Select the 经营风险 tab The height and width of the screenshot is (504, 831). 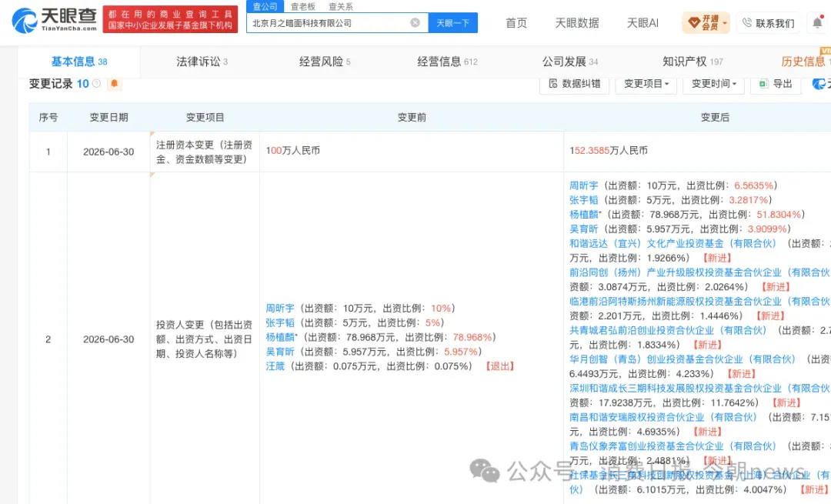325,62
